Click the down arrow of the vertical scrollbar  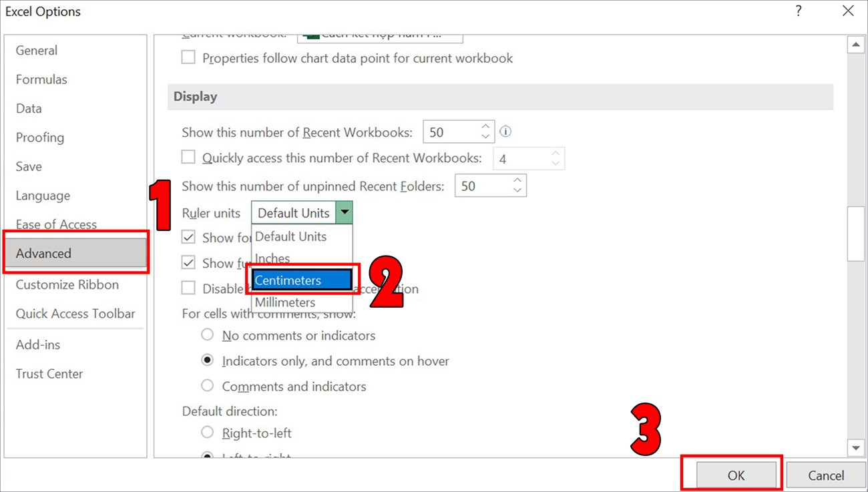pyautogui.click(x=856, y=448)
